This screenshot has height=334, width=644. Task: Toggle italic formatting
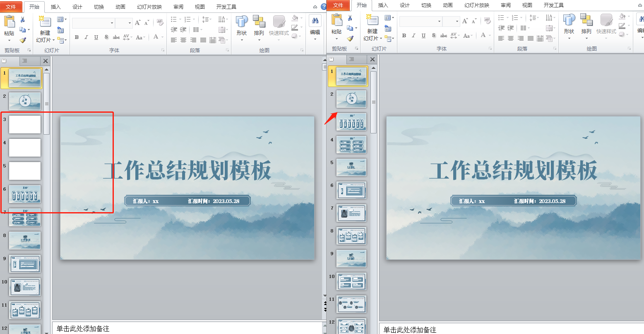[86, 37]
